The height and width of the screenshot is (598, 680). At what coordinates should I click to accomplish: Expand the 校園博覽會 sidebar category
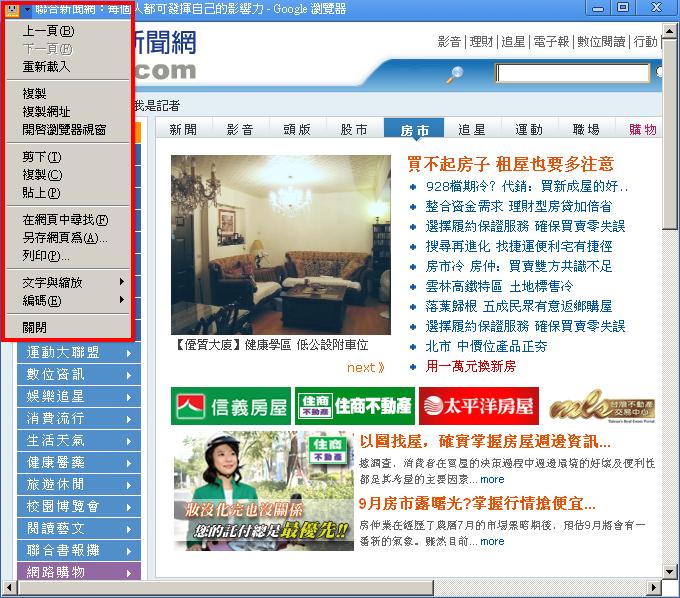click(x=79, y=507)
